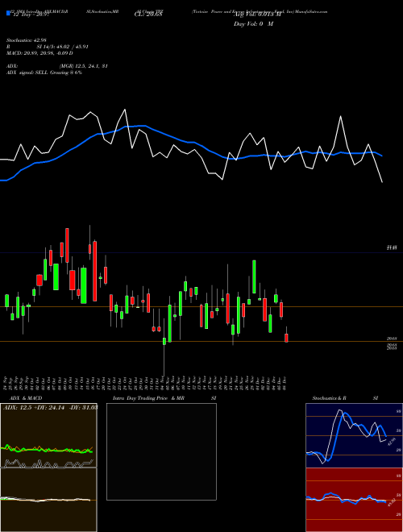Click the end of the blue SMA line
The image size is (403, 532).
(x=382, y=156)
